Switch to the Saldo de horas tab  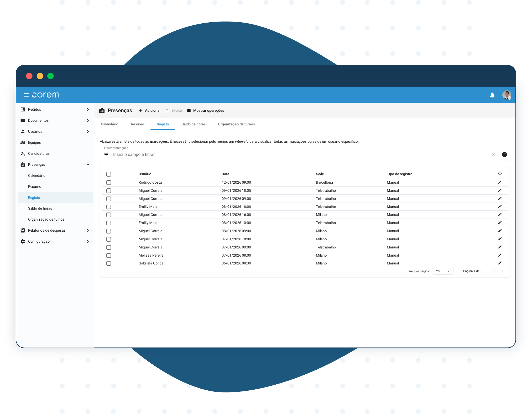(194, 124)
